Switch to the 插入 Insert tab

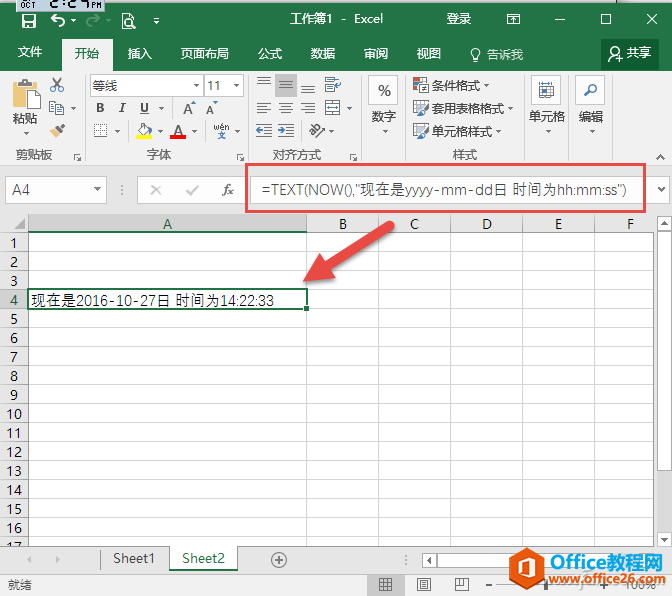pyautogui.click(x=140, y=54)
